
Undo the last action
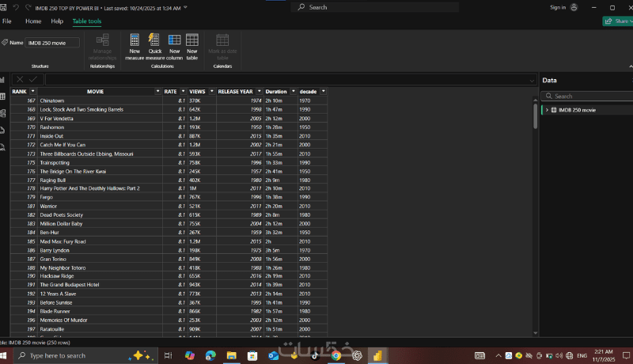[x=16, y=7]
